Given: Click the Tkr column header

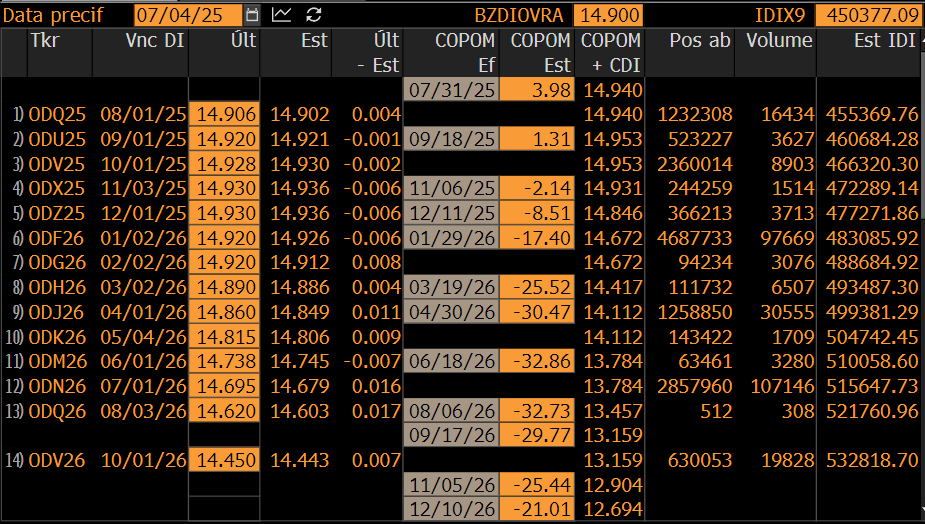Looking at the screenshot, I should (x=45, y=40).
